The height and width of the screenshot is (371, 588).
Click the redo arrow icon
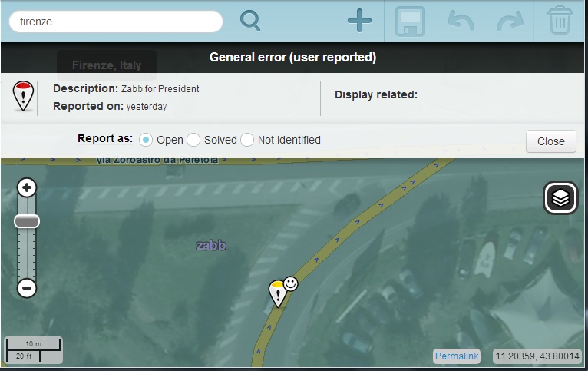(510, 21)
